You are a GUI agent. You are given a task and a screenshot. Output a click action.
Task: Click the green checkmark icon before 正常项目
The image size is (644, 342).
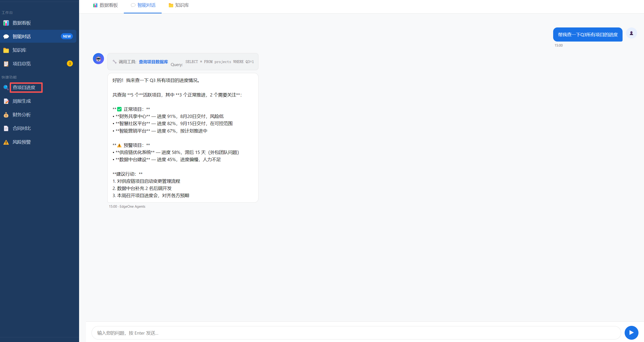pyautogui.click(x=119, y=109)
